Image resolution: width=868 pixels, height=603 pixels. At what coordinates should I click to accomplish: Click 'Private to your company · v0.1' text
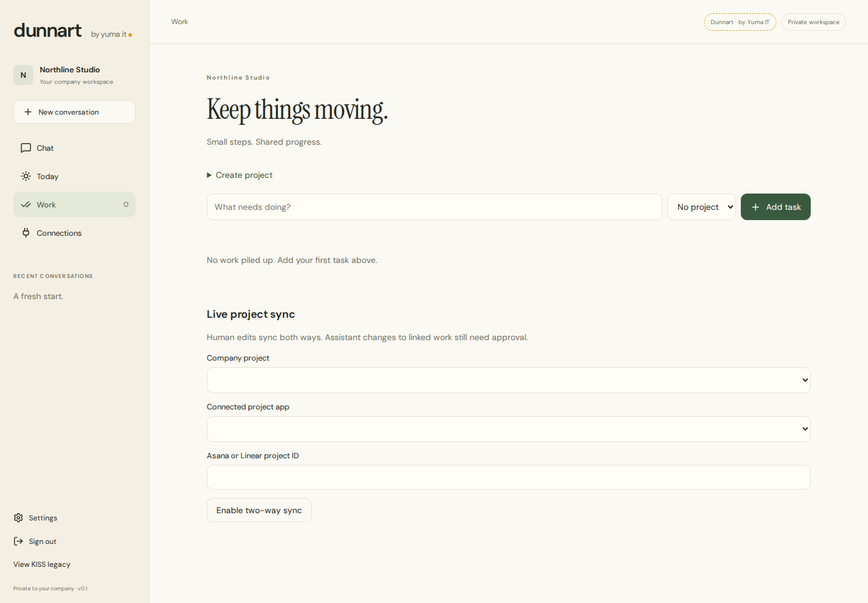click(51, 589)
